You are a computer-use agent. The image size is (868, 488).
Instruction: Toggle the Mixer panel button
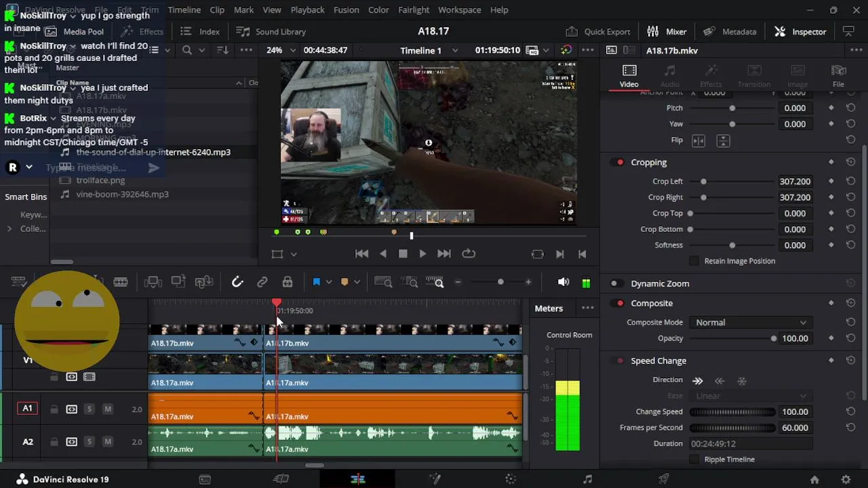667,31
